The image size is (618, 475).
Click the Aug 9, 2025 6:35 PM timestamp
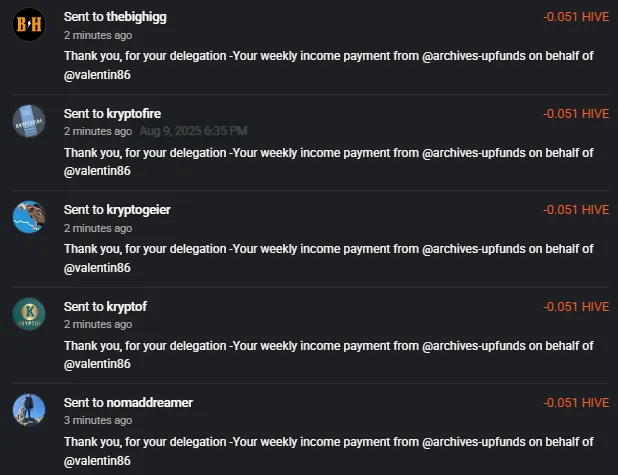[194, 131]
